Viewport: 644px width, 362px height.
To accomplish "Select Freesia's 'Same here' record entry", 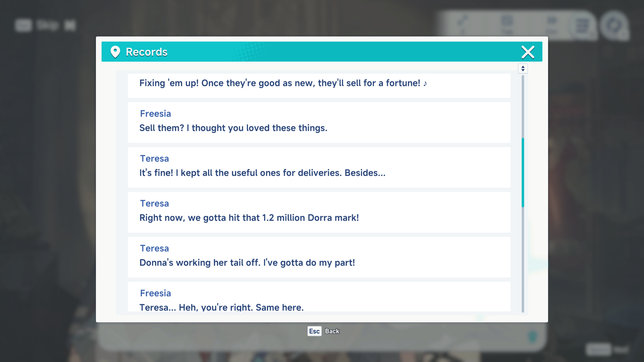I will [319, 297].
